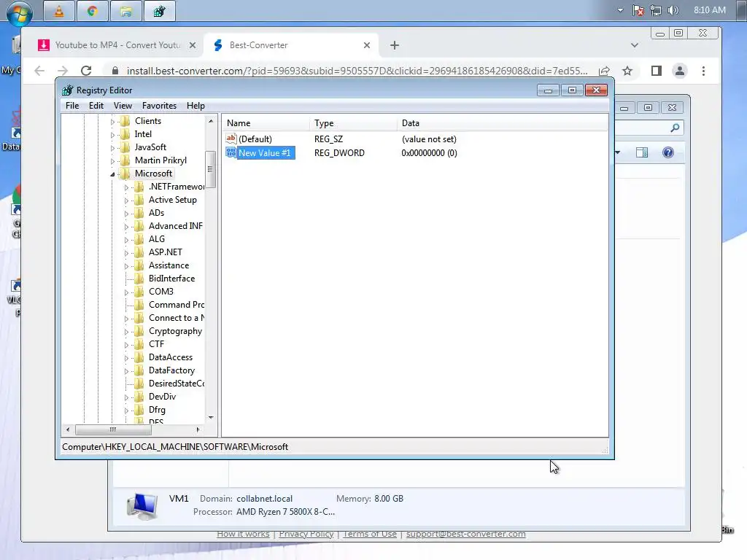
Task: Select Registry Editor taskbar icon
Action: tap(159, 11)
